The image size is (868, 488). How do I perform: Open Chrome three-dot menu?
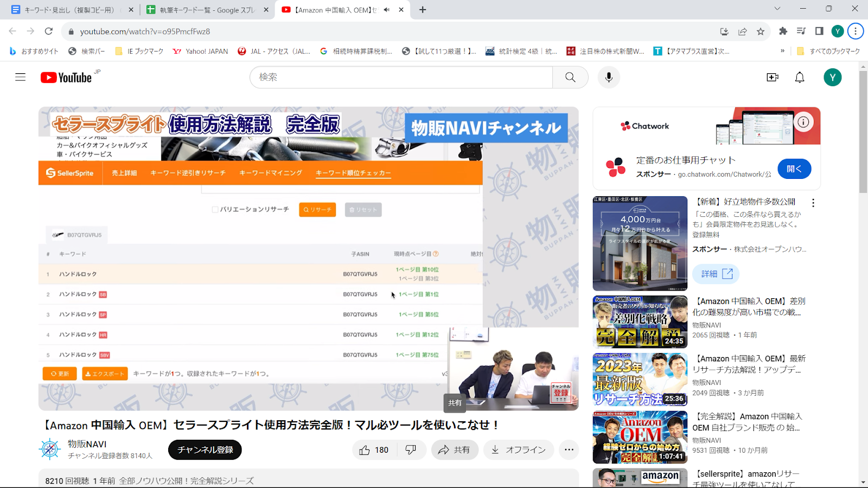pyautogui.click(x=856, y=31)
